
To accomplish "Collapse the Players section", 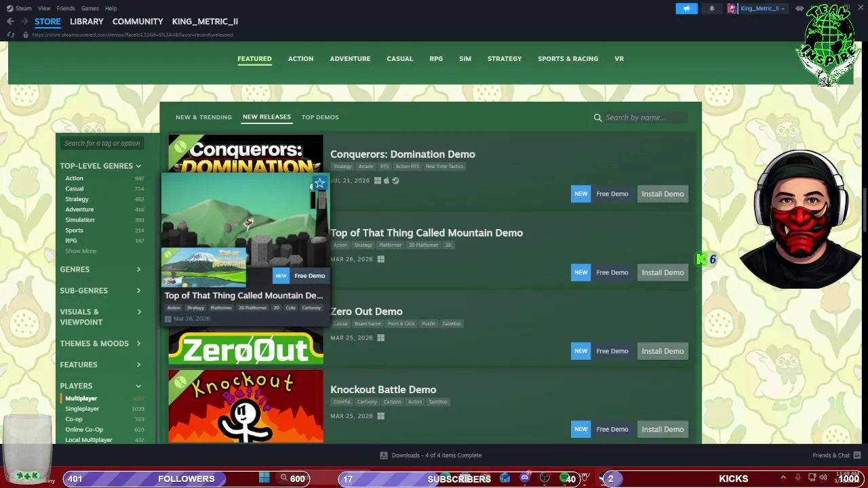I will tap(100, 386).
